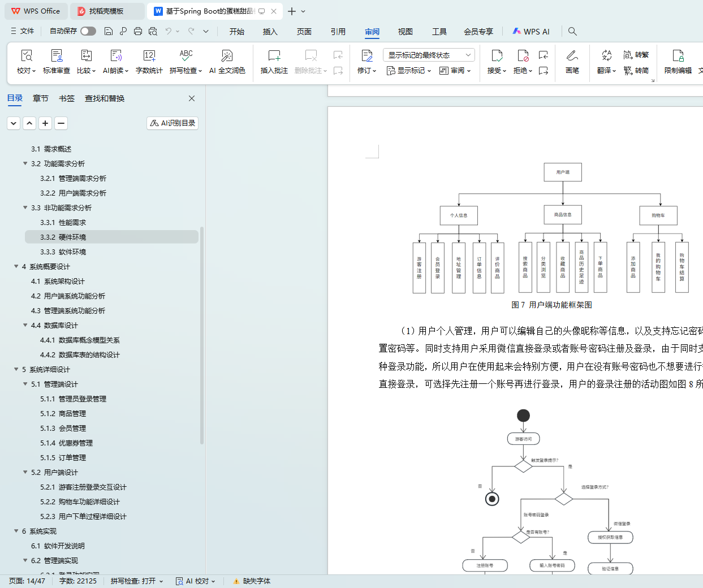
Task: Switch to the 书签 sidebar tab
Action: pyautogui.click(x=66, y=98)
